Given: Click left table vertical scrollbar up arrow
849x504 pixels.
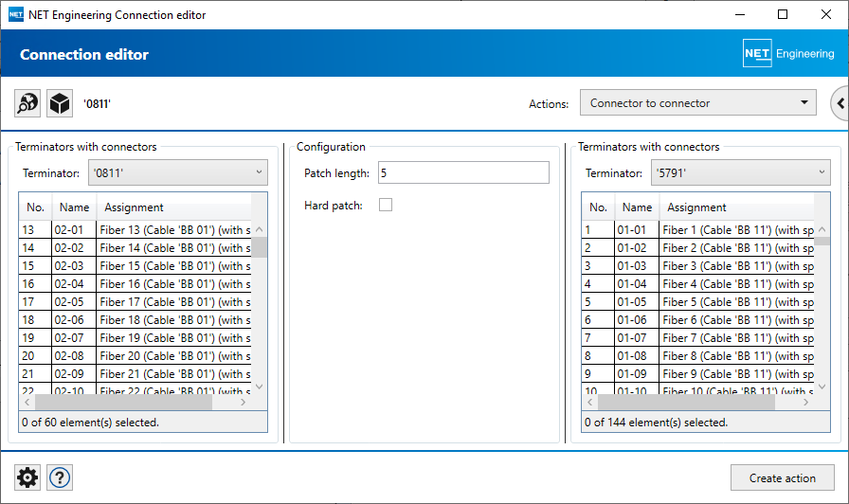Looking at the screenshot, I should point(259,229).
